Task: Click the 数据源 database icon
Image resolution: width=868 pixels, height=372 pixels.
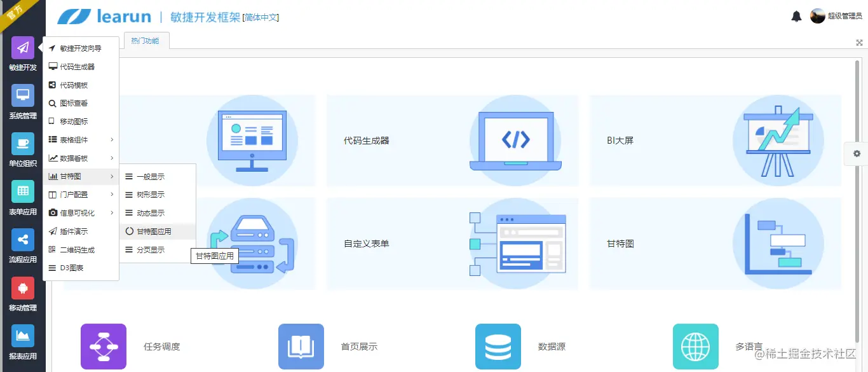Action: tap(498, 347)
